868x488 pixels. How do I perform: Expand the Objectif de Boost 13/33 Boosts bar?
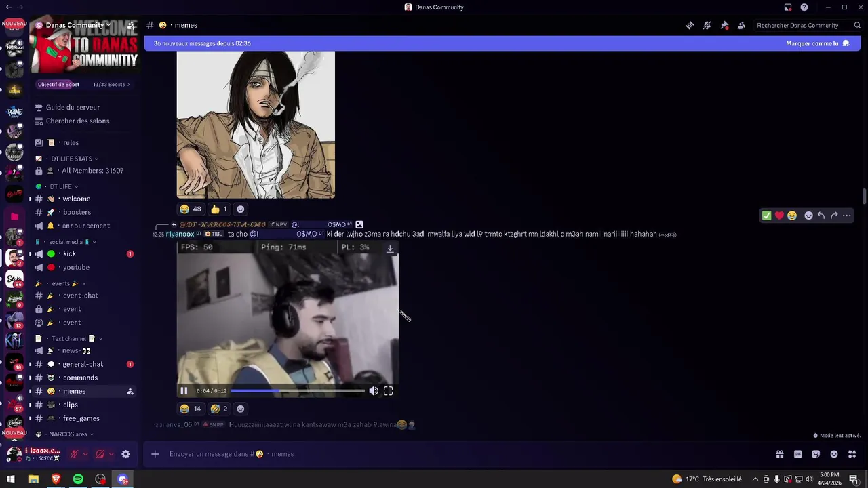pos(84,85)
